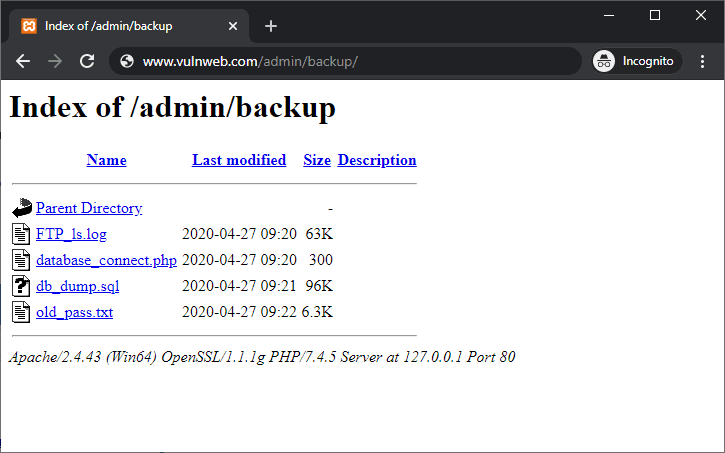725x453 pixels.
Task: Click the site info globe icon
Action: coord(127,61)
